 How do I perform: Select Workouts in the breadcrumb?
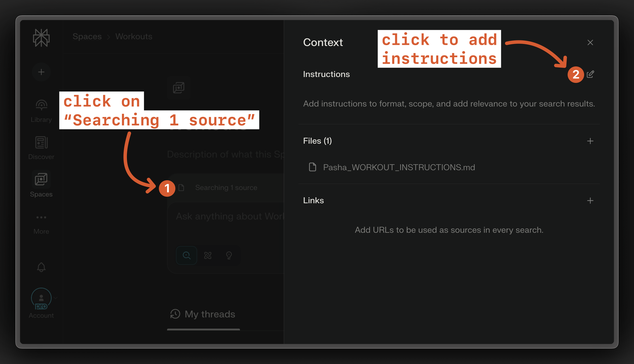(x=133, y=36)
